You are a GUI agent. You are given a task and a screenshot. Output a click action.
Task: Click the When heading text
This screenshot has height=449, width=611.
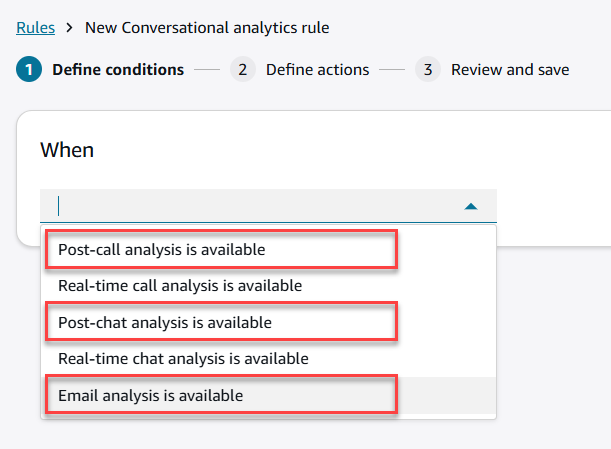[67, 150]
